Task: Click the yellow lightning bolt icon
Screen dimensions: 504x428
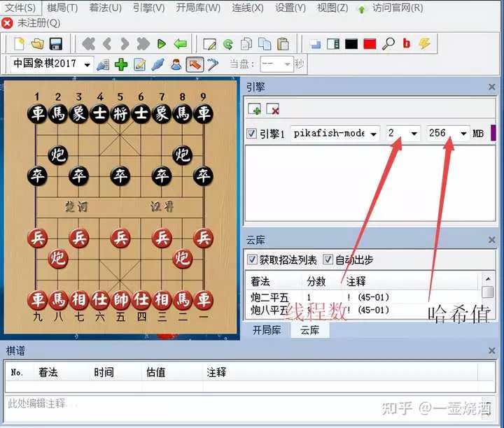Action: 425,43
